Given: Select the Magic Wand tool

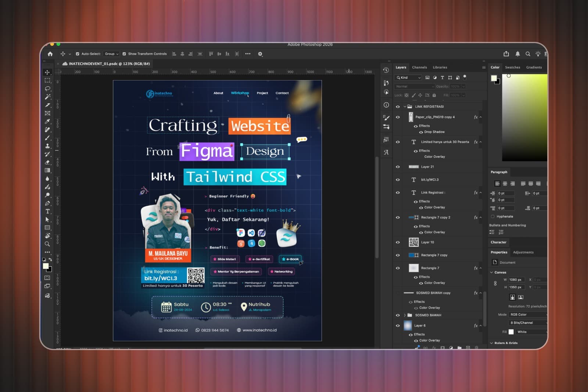Looking at the screenshot, I should click(x=47, y=97).
